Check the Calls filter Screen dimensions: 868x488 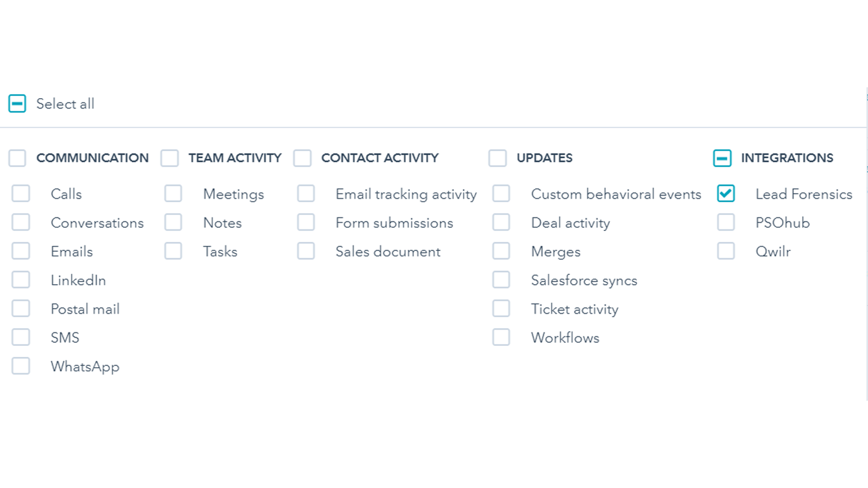[x=21, y=193]
